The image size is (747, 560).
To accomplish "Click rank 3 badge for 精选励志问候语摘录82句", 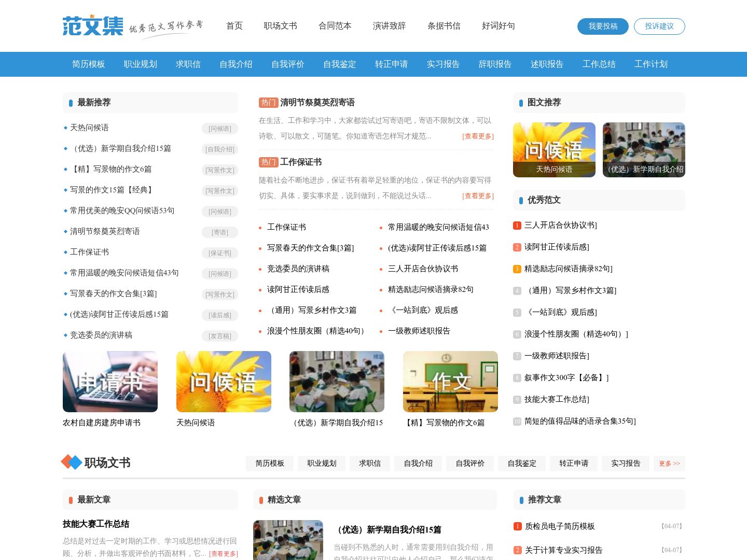I will (x=517, y=269).
